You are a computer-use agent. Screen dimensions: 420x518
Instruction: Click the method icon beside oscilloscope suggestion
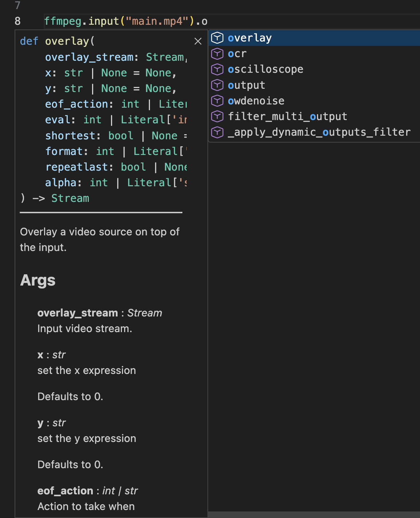coord(217,69)
